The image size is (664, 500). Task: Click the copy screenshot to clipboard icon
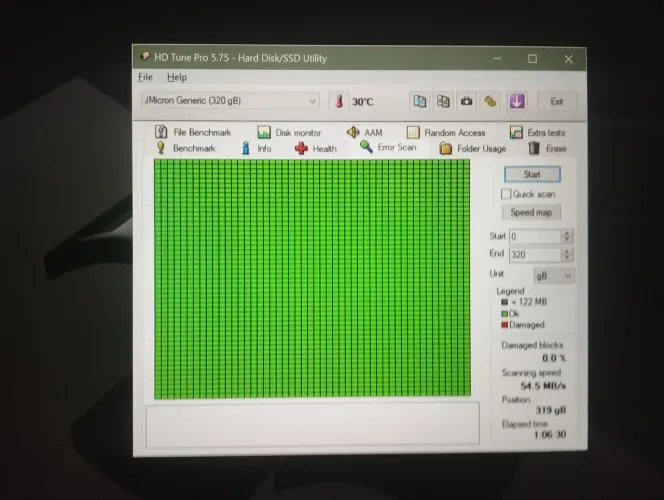(443, 102)
